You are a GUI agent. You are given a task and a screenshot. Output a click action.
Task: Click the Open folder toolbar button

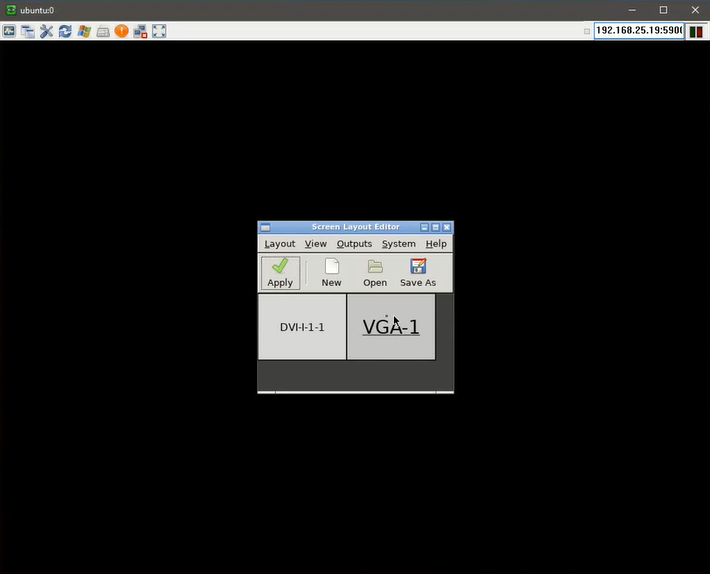coord(375,273)
